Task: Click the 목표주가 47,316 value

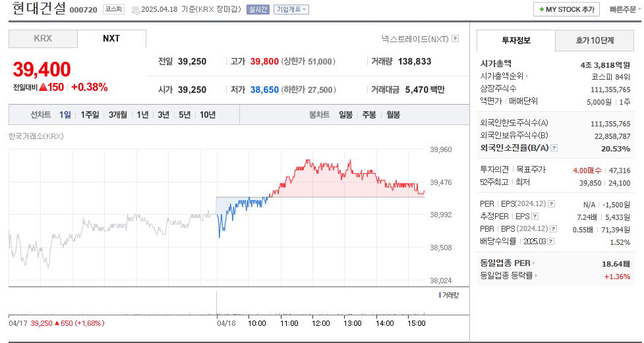Action: click(x=620, y=171)
